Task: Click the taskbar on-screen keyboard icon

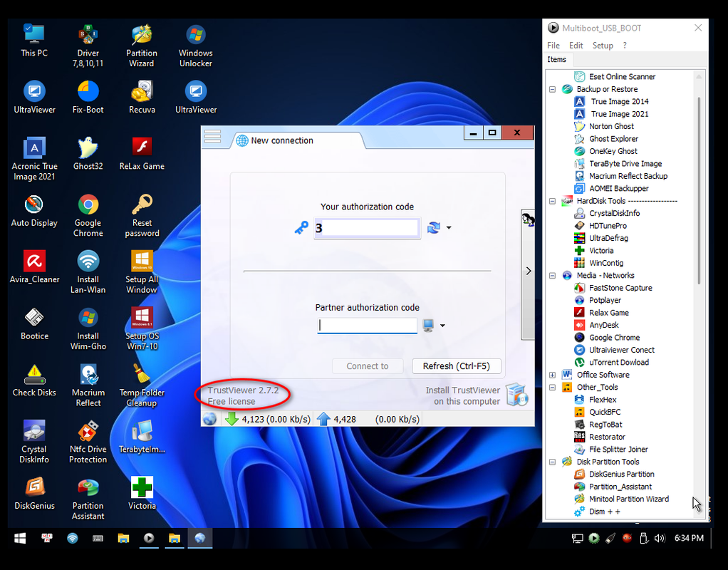Action: point(98,538)
